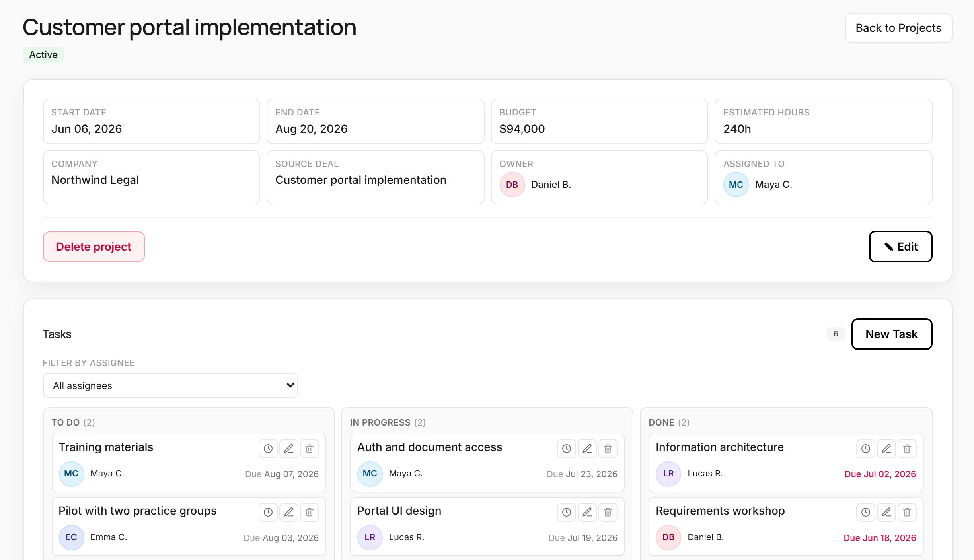
Task: Click Lucas R. avatar on Information architecture
Action: 668,474
